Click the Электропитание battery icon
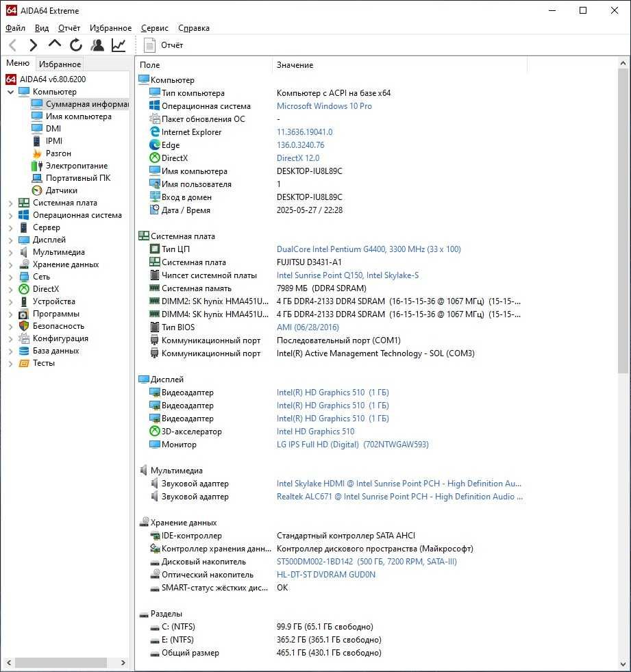Screen dimensions: 631x672 37,166
